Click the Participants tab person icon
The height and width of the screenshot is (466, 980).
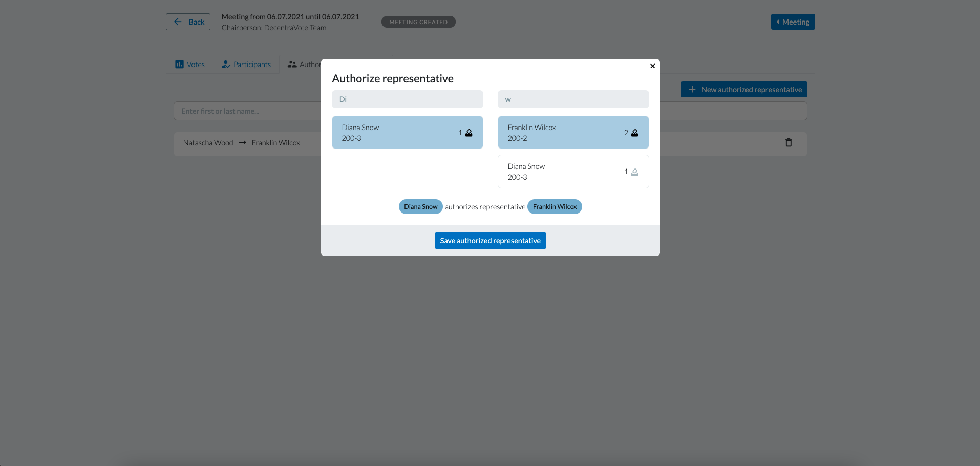pos(226,65)
